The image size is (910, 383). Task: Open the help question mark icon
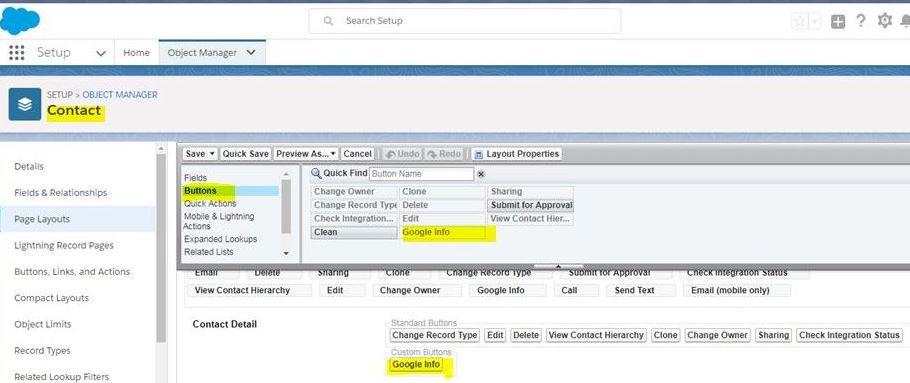click(x=861, y=21)
